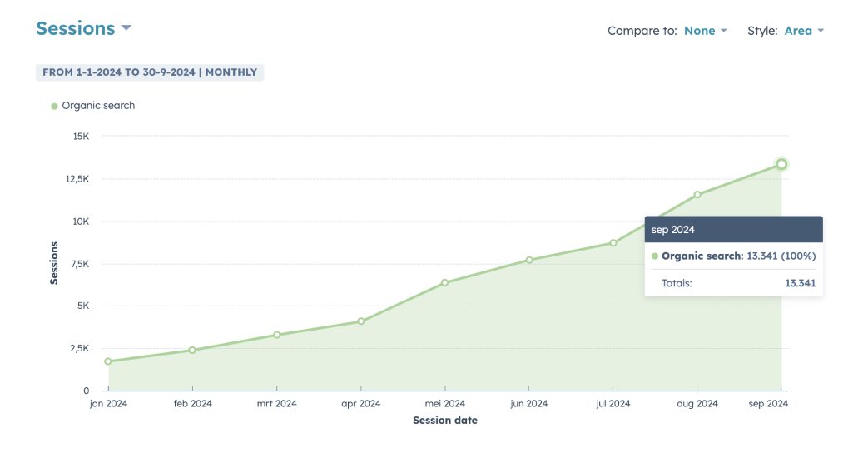Click the 'sep 2024' x-axis label
Screen dimensions: 868x458
tap(768, 404)
